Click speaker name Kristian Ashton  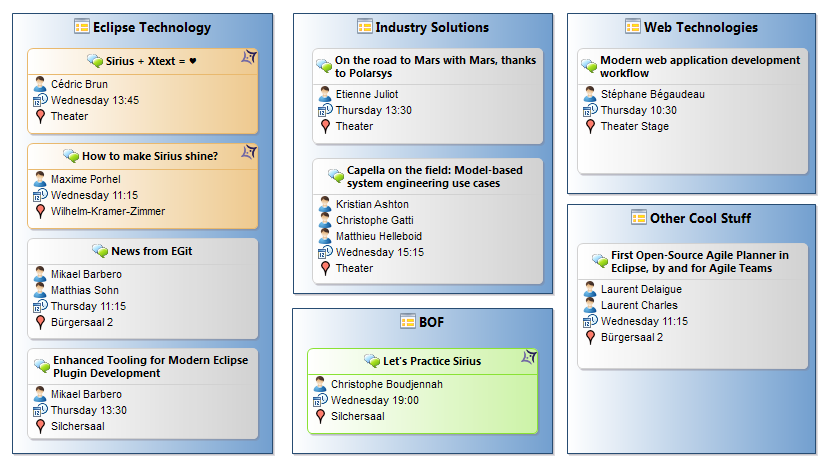point(372,204)
